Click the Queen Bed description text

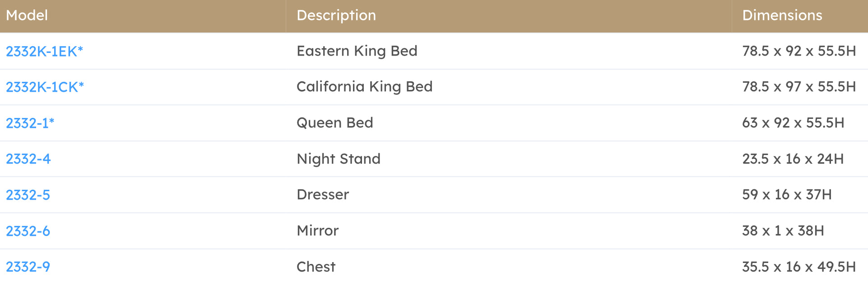tap(334, 123)
